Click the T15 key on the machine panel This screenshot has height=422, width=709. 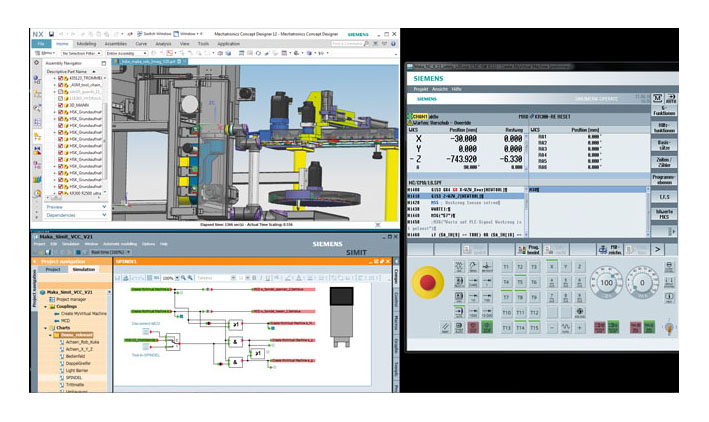[x=534, y=327]
